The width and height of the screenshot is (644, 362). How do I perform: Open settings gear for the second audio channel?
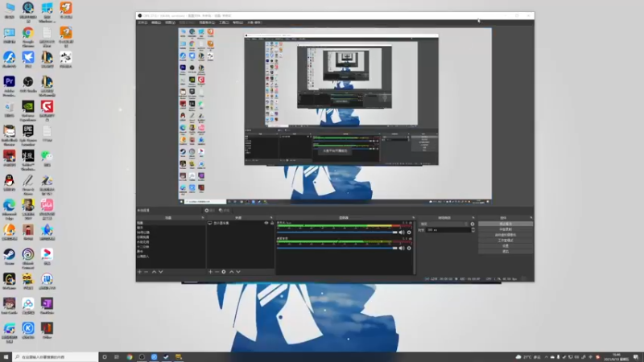pyautogui.click(x=409, y=248)
